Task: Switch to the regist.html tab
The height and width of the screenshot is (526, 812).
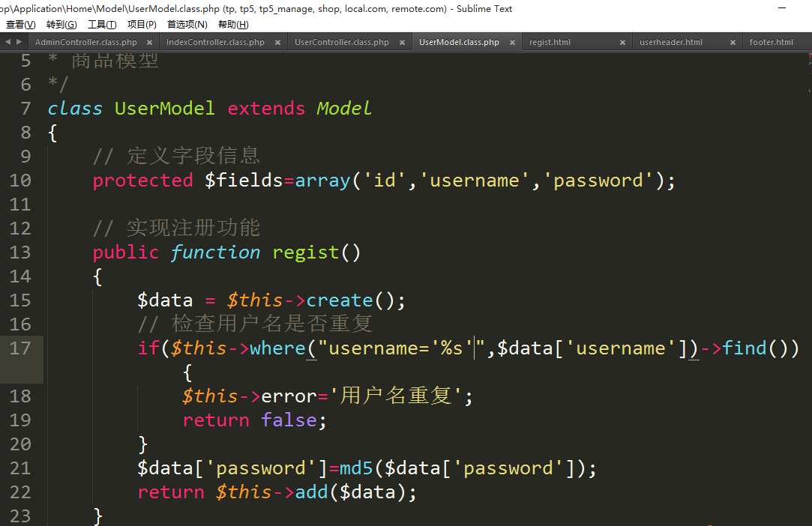Action: tap(550, 43)
